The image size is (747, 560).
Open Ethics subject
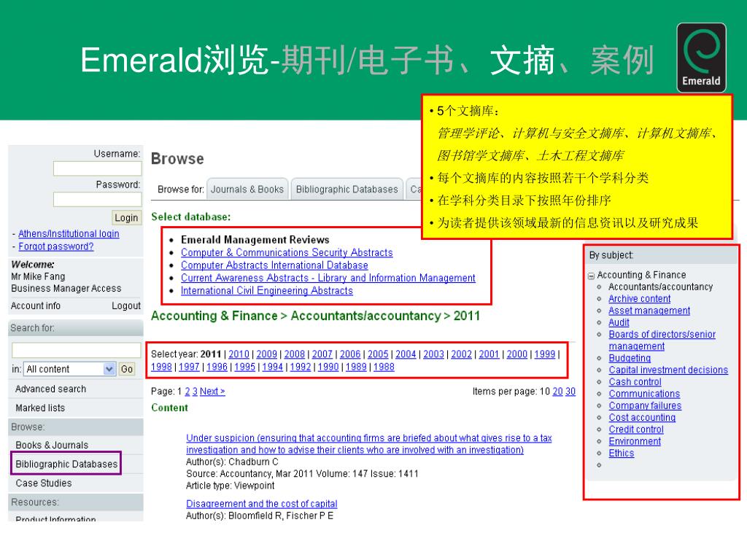(622, 454)
